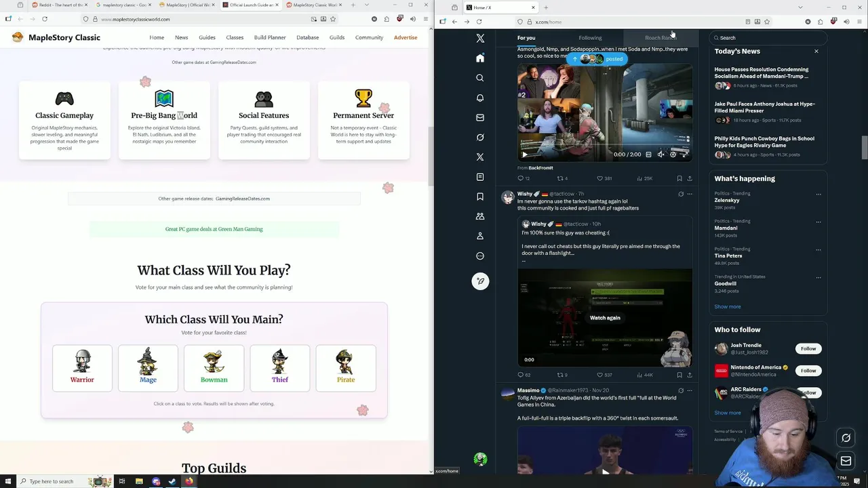The image size is (868, 488).
Task: Follow Nintendo of America
Action: click(x=808, y=371)
